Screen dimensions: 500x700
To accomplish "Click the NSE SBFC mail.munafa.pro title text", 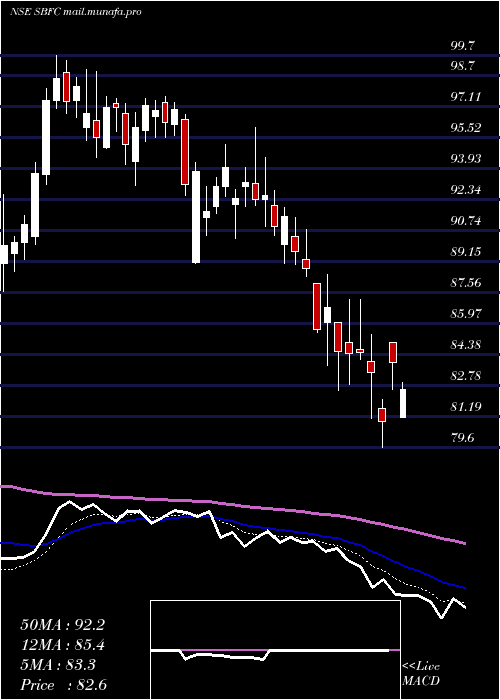I will point(75,12).
